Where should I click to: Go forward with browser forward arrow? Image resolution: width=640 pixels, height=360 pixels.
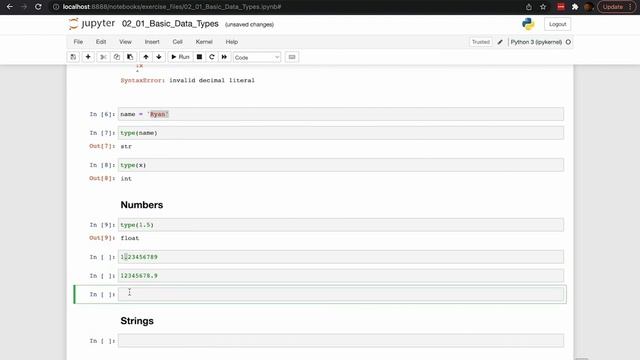tap(24, 7)
